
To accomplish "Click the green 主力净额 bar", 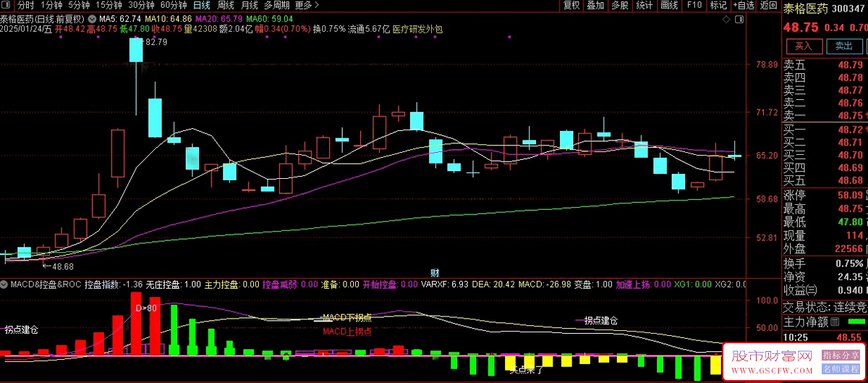I will 856,321.
